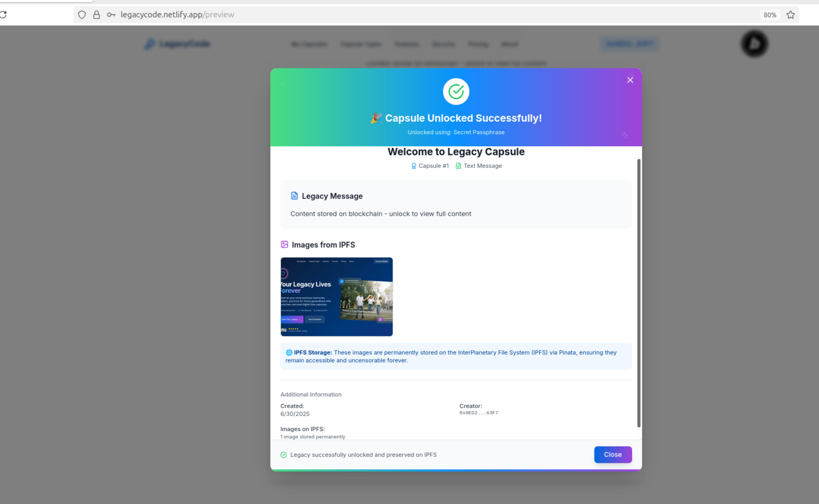This screenshot has width=819, height=504.
Task: Open saved passwords key icon
Action: click(111, 15)
